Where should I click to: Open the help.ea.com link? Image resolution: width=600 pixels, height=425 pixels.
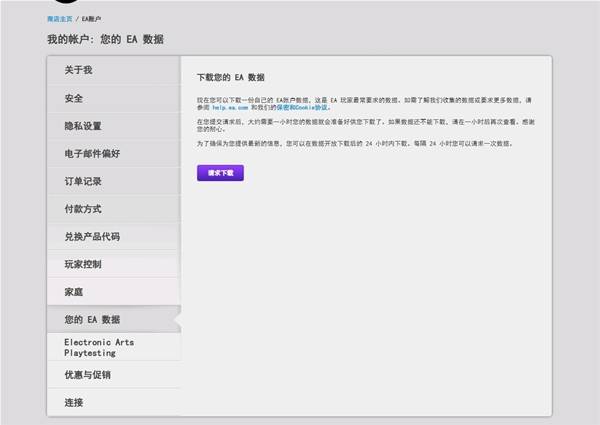230,108
